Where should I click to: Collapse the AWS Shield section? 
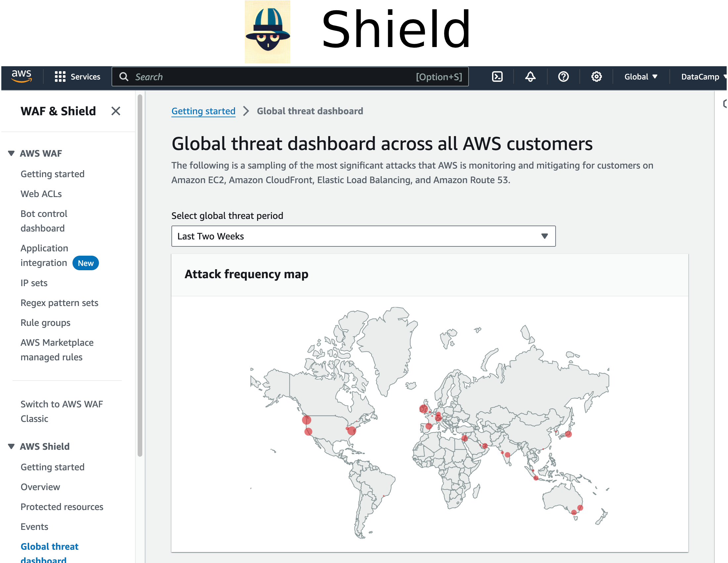coord(11,447)
